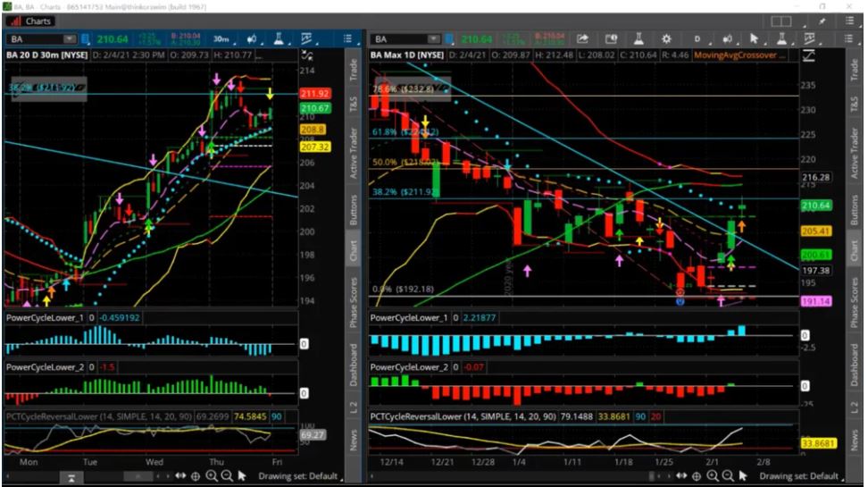Open left chart Patterns icon
This screenshot has width=868, height=487.
click(306, 38)
